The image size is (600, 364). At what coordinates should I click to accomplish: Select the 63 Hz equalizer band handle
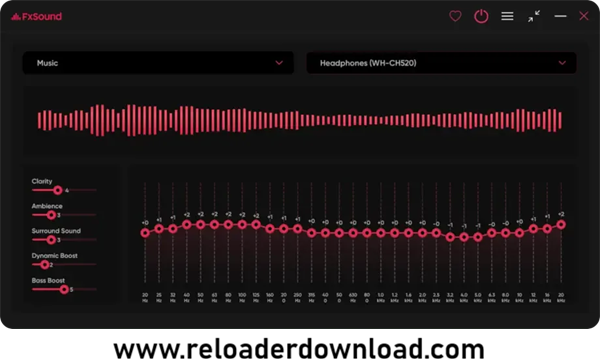pos(214,225)
